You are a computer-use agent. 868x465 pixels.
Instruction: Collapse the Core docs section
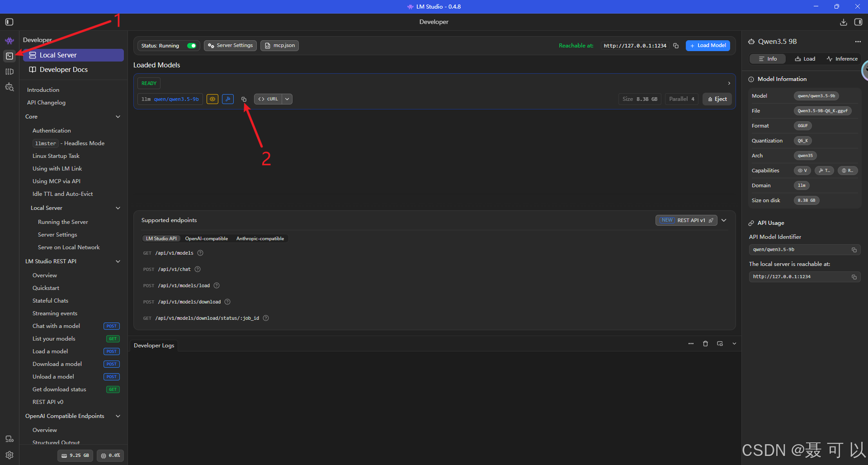(x=118, y=117)
